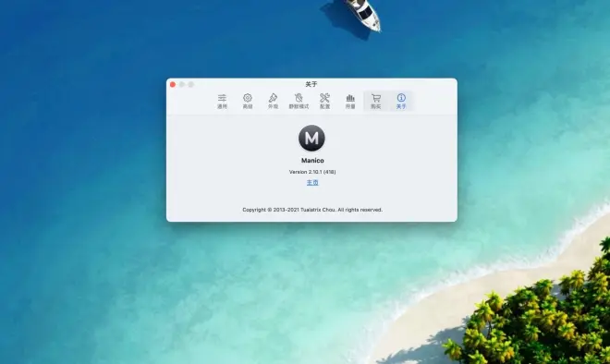Close the 关于 window with red button

(x=173, y=84)
